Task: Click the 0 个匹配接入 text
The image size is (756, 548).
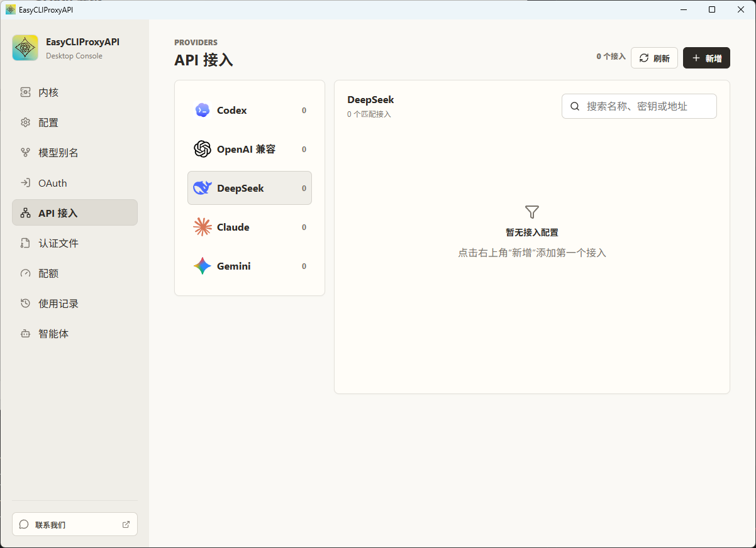Action: coord(369,114)
